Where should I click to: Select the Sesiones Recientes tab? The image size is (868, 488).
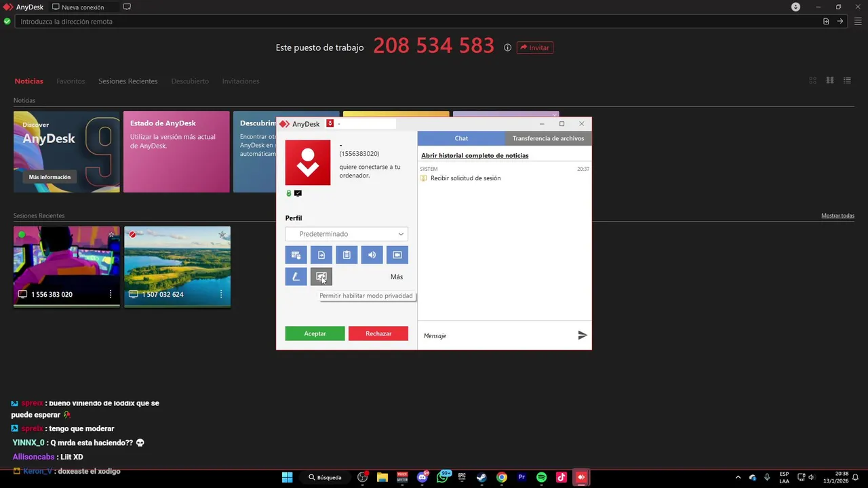coord(127,81)
